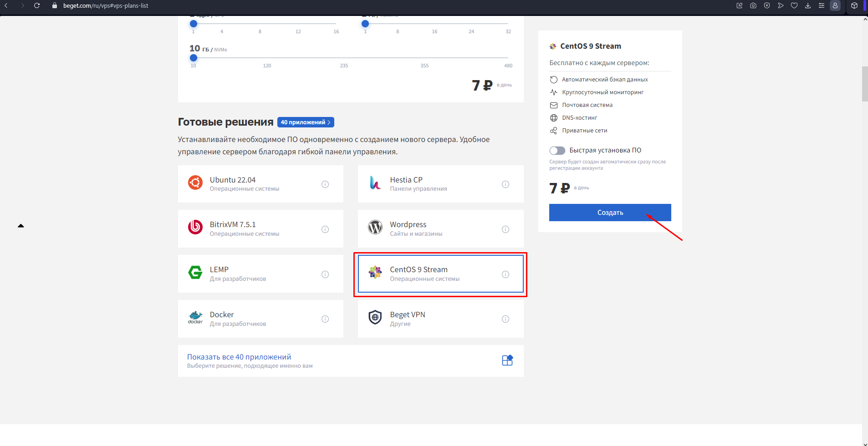Click Автоматический бэкап данных text
The image size is (868, 446).
click(605, 80)
